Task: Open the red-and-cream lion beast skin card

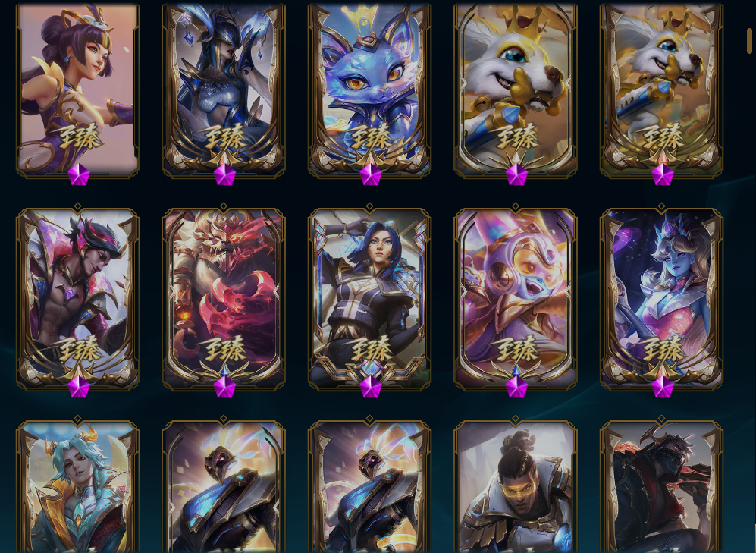Action: point(224,298)
